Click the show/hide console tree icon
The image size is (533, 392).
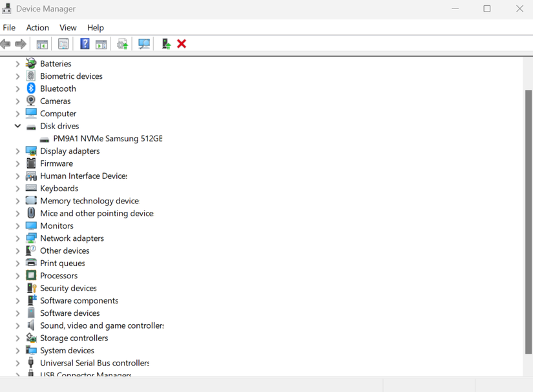pos(42,43)
